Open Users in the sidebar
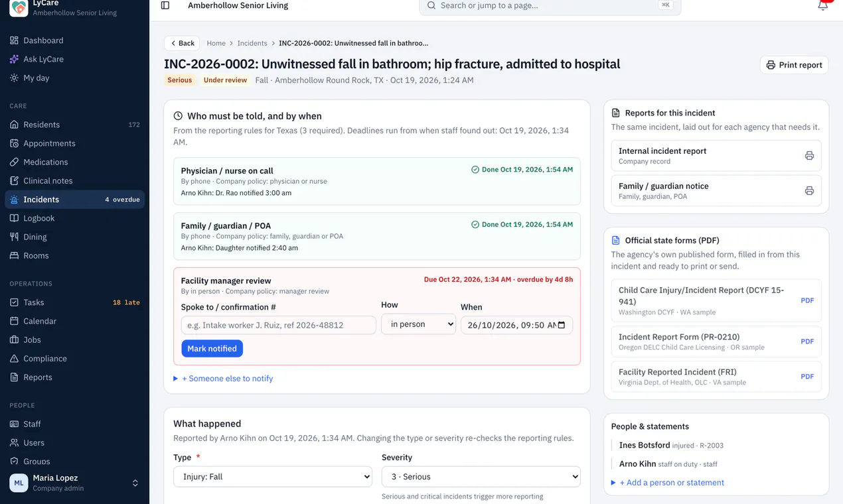The width and height of the screenshot is (843, 504). (x=74, y=442)
